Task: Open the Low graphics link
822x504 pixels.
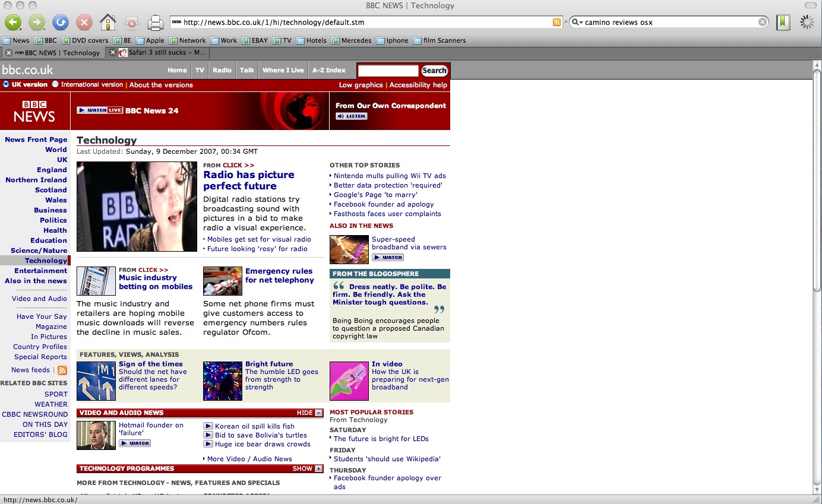Action: tap(361, 85)
